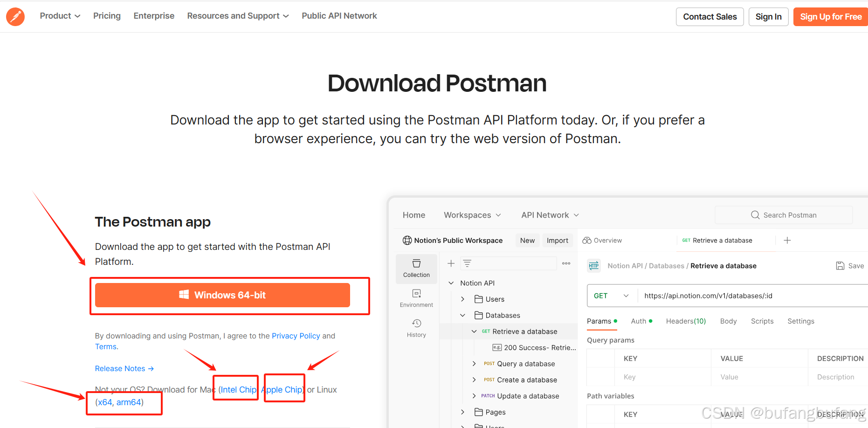Click the plus icon to add collection

point(451,263)
